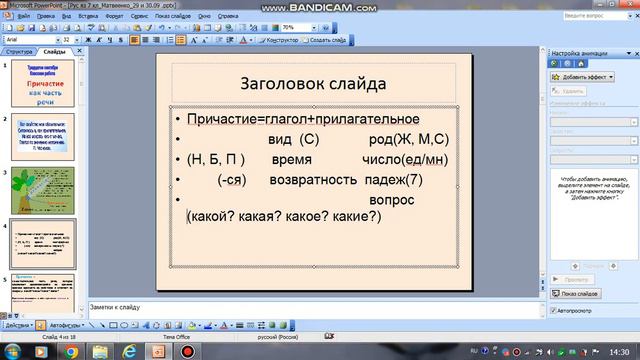Switch to the Слайды tab
The width and height of the screenshot is (640, 360).
click(54, 51)
